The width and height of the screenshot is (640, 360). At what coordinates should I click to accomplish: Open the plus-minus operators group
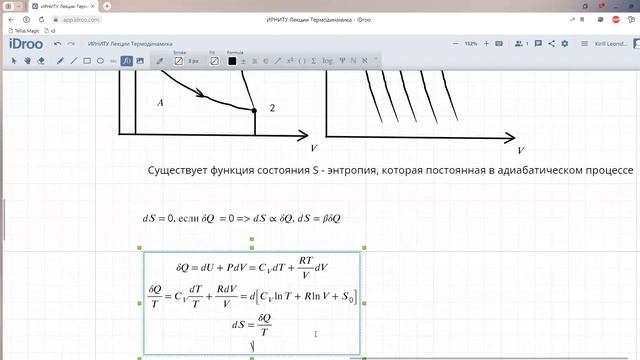244,61
